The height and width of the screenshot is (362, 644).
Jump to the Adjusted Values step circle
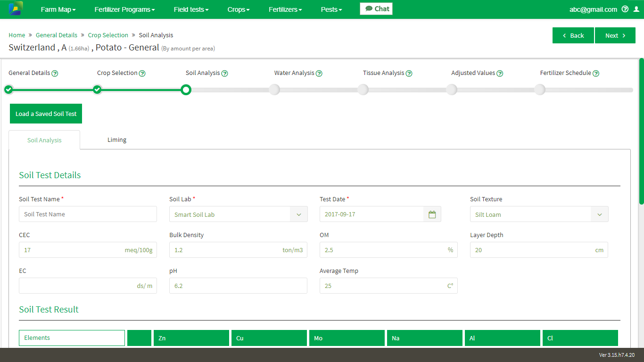452,90
